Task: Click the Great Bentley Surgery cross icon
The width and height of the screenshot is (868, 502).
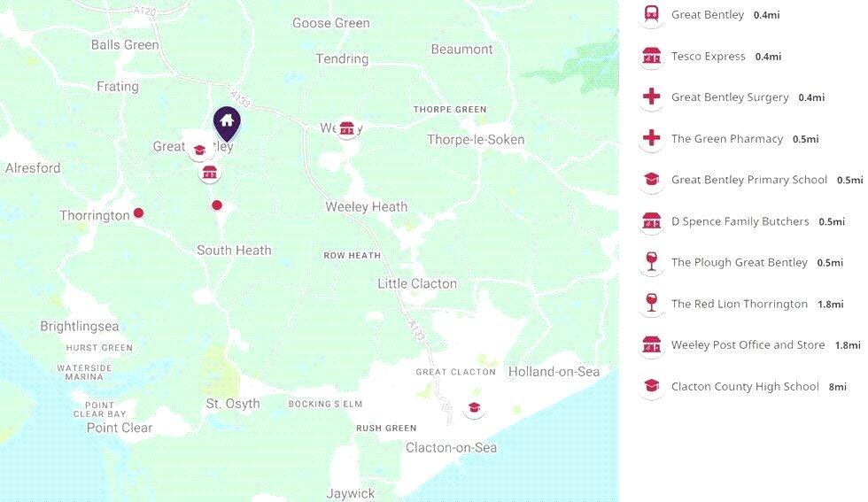Action: click(652, 97)
